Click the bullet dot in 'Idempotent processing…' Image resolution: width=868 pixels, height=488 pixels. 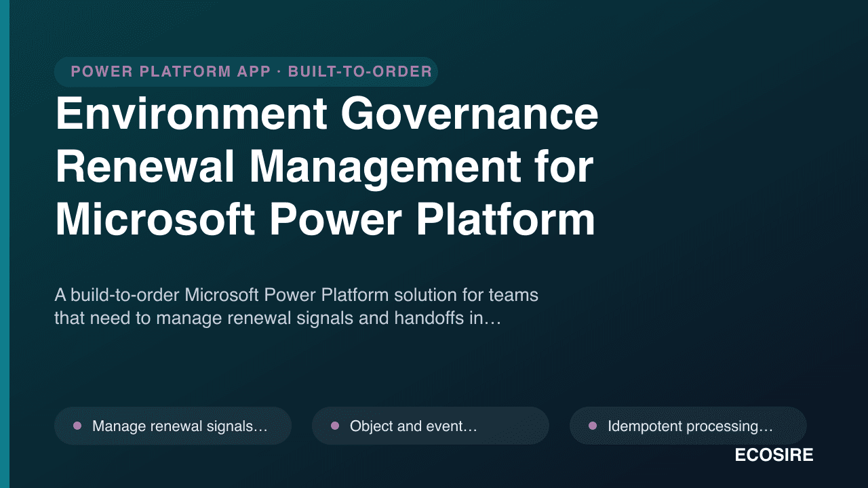[x=593, y=426]
